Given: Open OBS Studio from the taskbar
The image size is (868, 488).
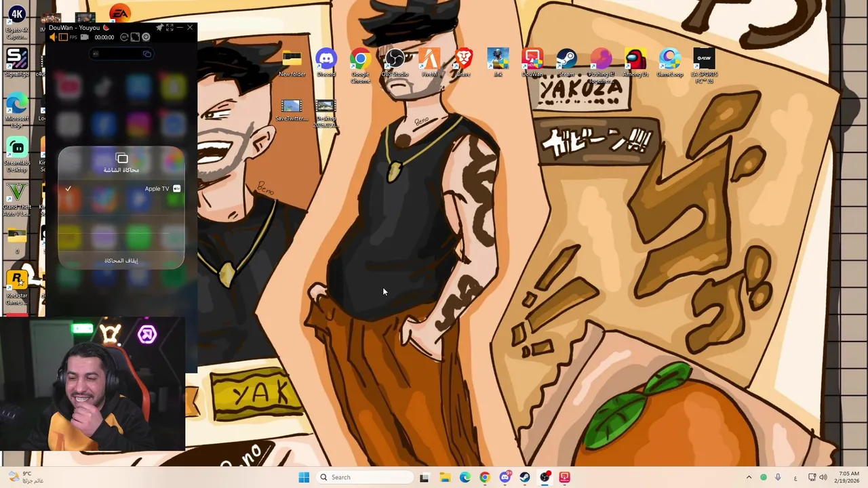Looking at the screenshot, I should click(x=545, y=477).
